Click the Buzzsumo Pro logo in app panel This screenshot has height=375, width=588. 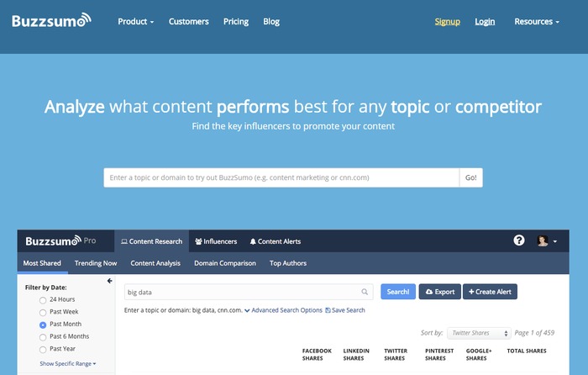click(60, 240)
